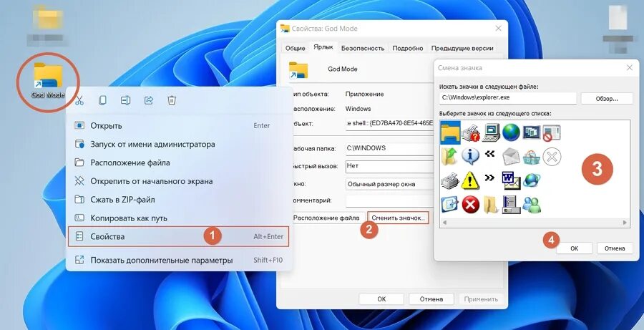The image size is (644, 330).
Task: Open the Окно size dropdown
Action: coord(390,185)
